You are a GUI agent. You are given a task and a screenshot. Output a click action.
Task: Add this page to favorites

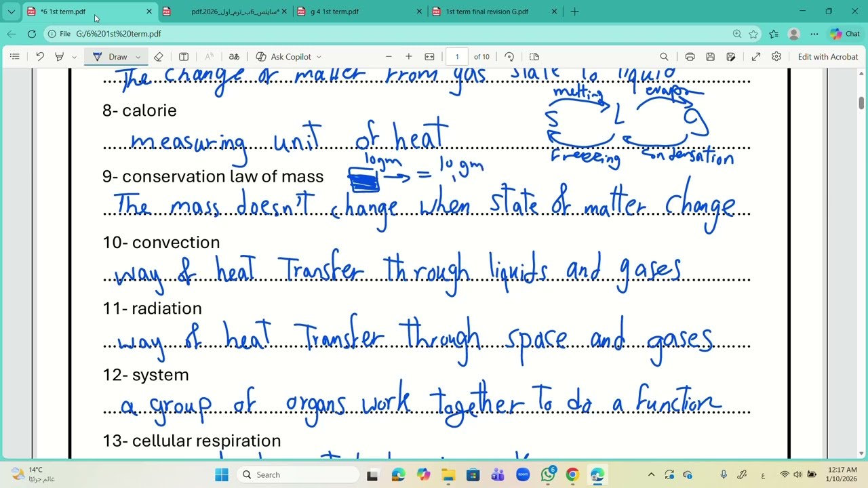[753, 34]
